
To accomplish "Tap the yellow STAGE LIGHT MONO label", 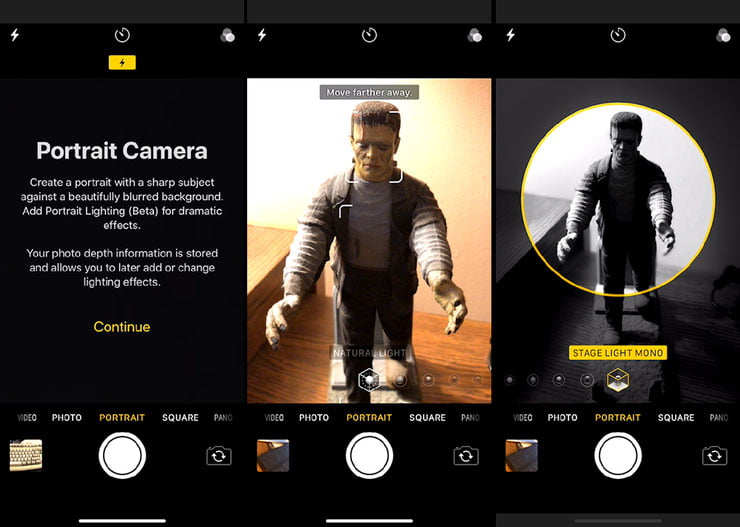I will [618, 353].
